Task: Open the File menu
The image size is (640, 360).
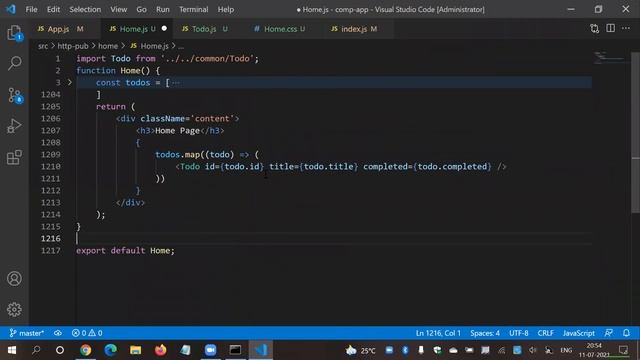Action: point(31,9)
